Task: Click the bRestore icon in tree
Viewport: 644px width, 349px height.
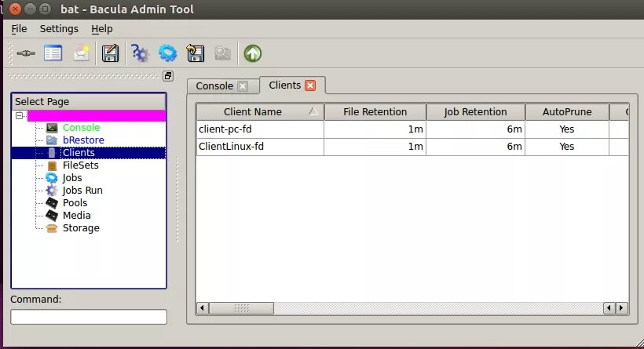Action: click(x=52, y=140)
